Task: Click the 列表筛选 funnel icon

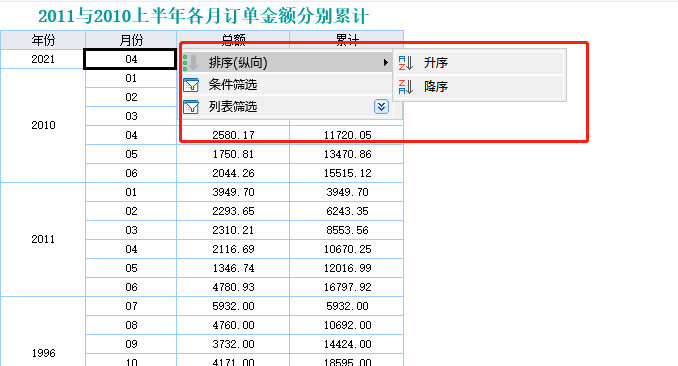Action: click(x=191, y=106)
